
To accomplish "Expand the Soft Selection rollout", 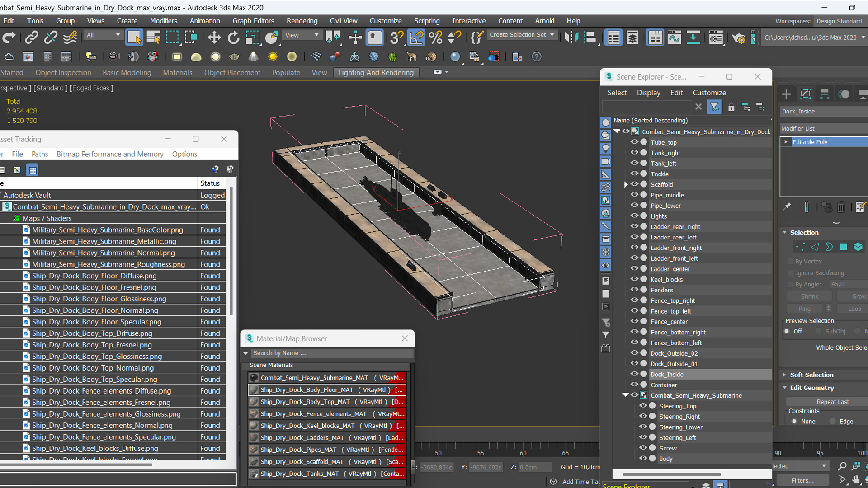I will click(x=811, y=375).
